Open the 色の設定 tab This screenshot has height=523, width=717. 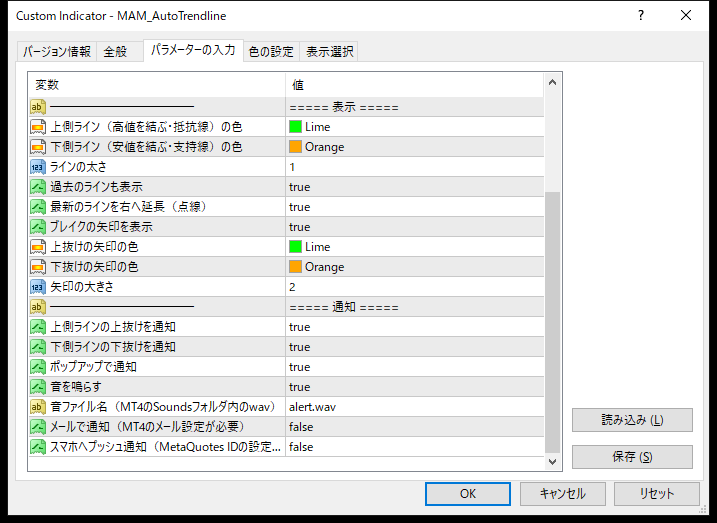tap(271, 51)
